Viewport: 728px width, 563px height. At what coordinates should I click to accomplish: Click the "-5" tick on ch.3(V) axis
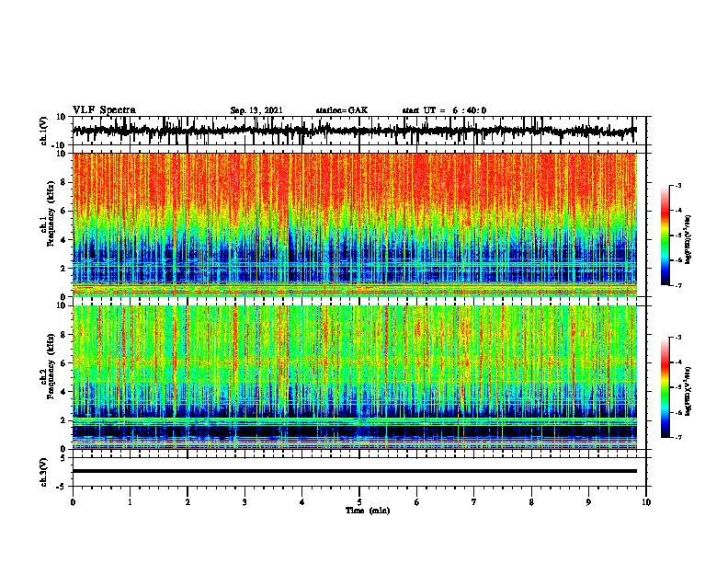tap(63, 487)
